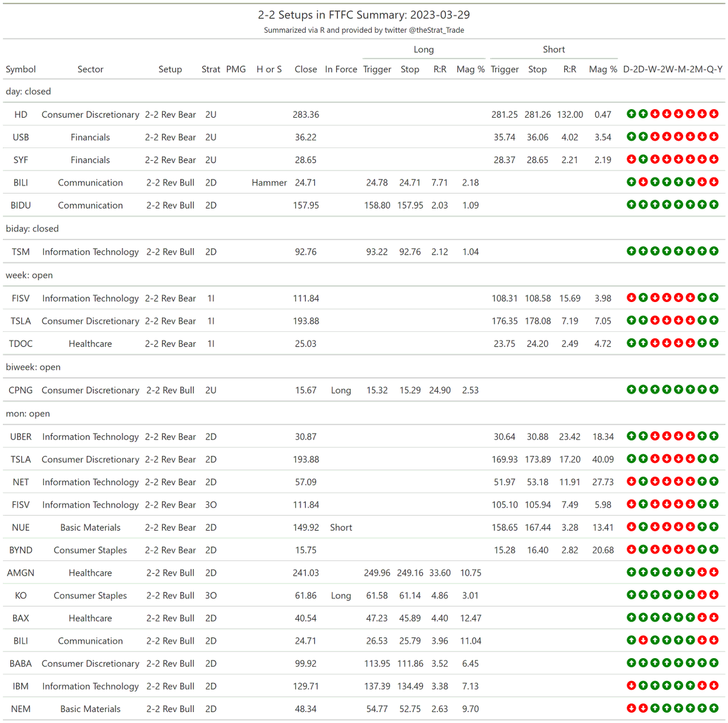Click the daily (D) arrow in AMGN row
The width and height of the screenshot is (728, 723).
tap(632, 572)
